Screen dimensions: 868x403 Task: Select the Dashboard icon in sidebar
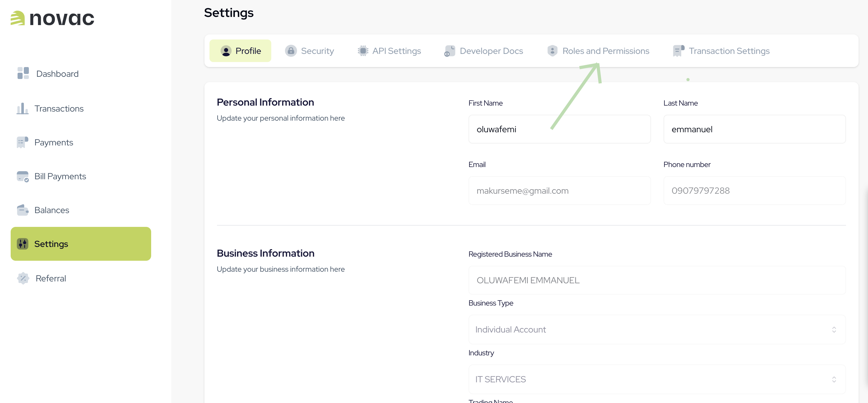[22, 73]
